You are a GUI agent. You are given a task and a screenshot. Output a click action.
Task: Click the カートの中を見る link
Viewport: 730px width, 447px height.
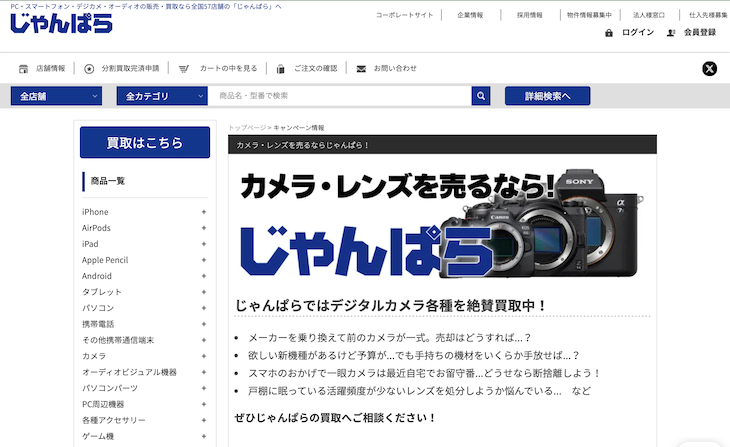point(228,68)
